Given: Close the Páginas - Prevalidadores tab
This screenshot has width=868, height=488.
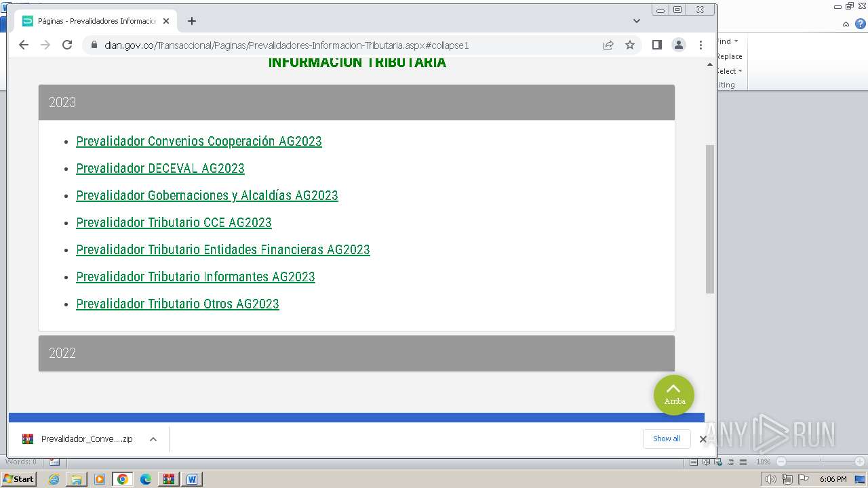Looking at the screenshot, I should 166,21.
